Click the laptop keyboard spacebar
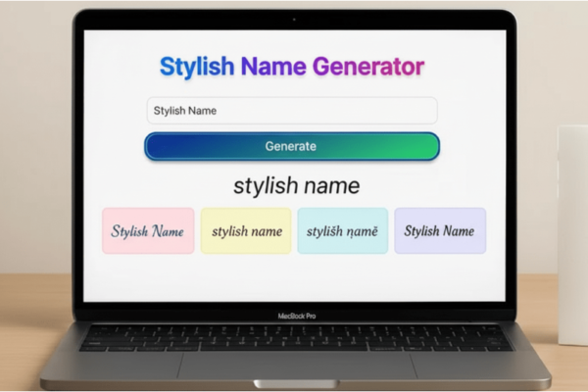Image resolution: width=588 pixels, height=392 pixels. click(292, 346)
